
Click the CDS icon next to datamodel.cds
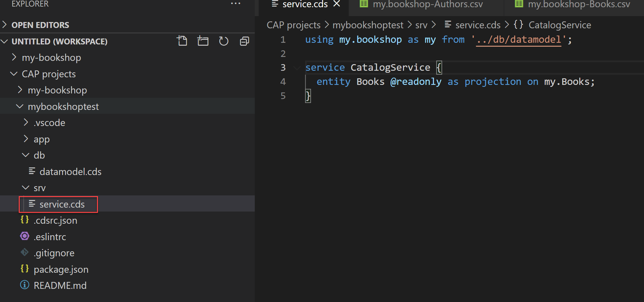pos(32,171)
